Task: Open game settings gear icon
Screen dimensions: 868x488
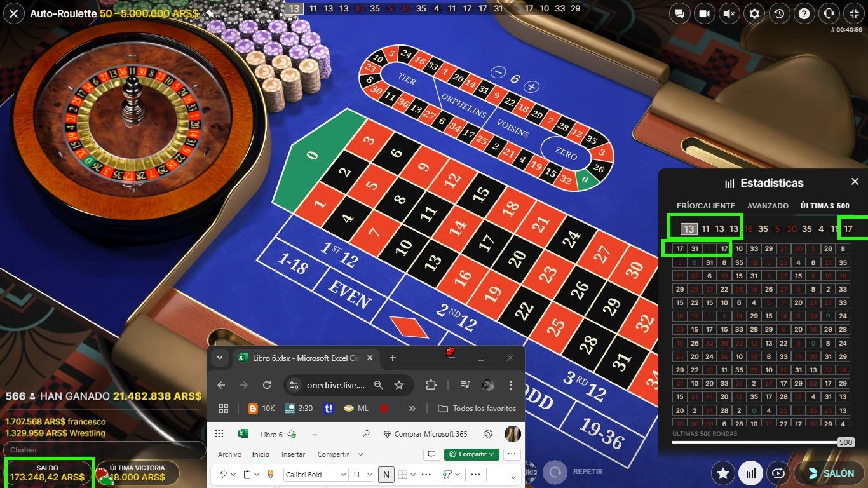Action: (x=754, y=13)
